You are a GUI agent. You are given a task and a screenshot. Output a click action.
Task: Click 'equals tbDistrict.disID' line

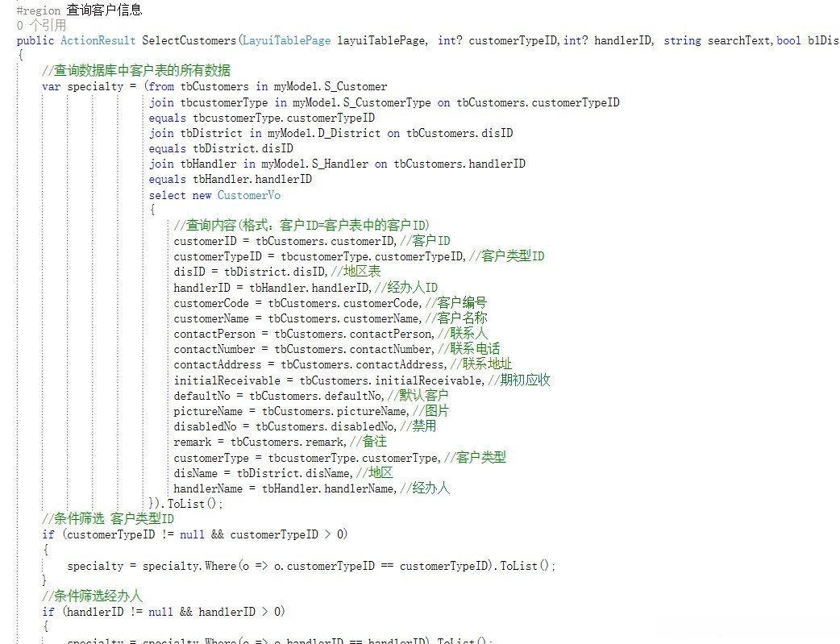coord(221,148)
